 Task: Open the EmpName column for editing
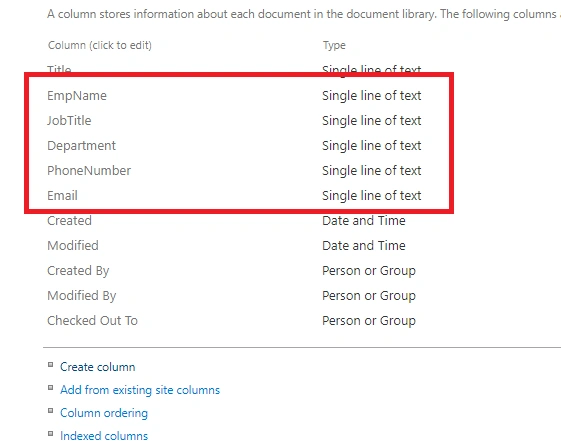[77, 96]
